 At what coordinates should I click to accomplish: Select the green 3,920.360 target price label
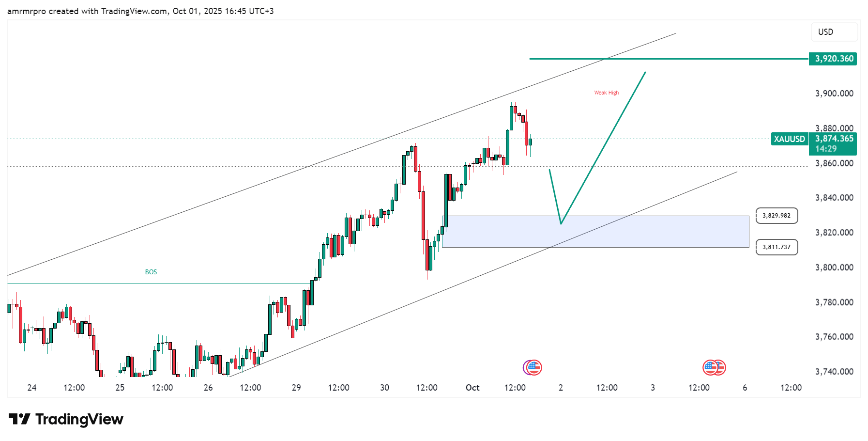[x=833, y=59]
